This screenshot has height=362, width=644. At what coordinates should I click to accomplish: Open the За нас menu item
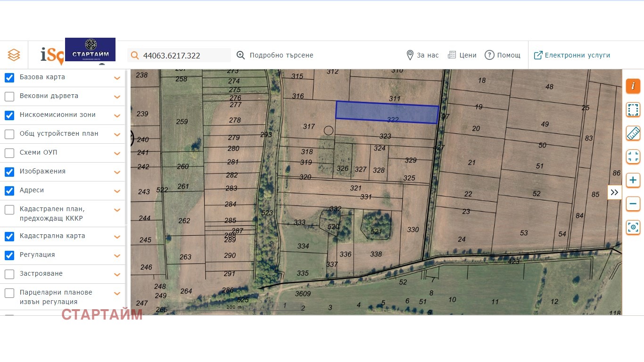422,55
